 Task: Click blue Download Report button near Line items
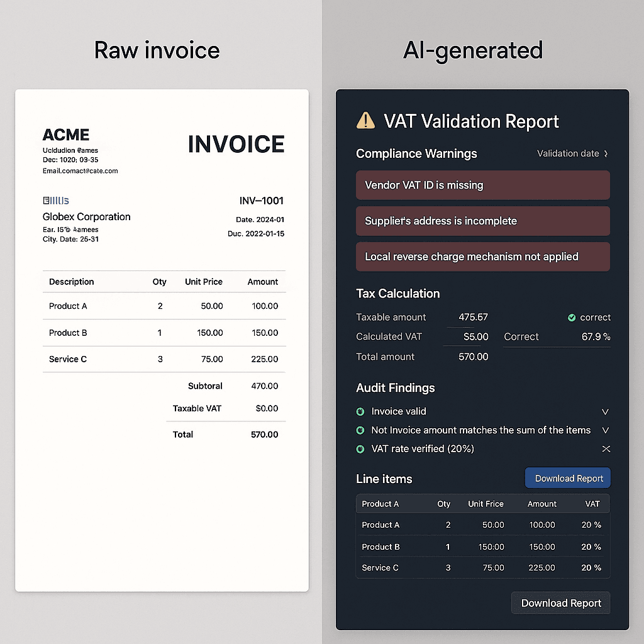pyautogui.click(x=568, y=478)
